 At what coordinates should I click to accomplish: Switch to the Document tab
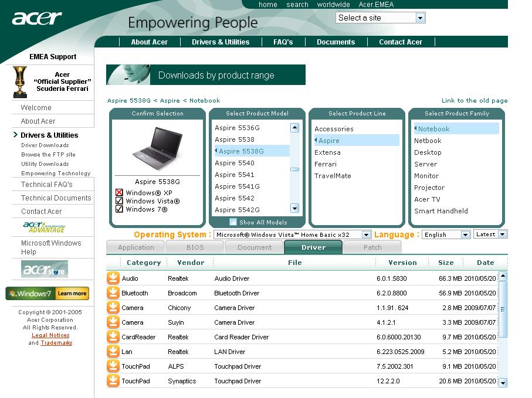pyautogui.click(x=255, y=247)
